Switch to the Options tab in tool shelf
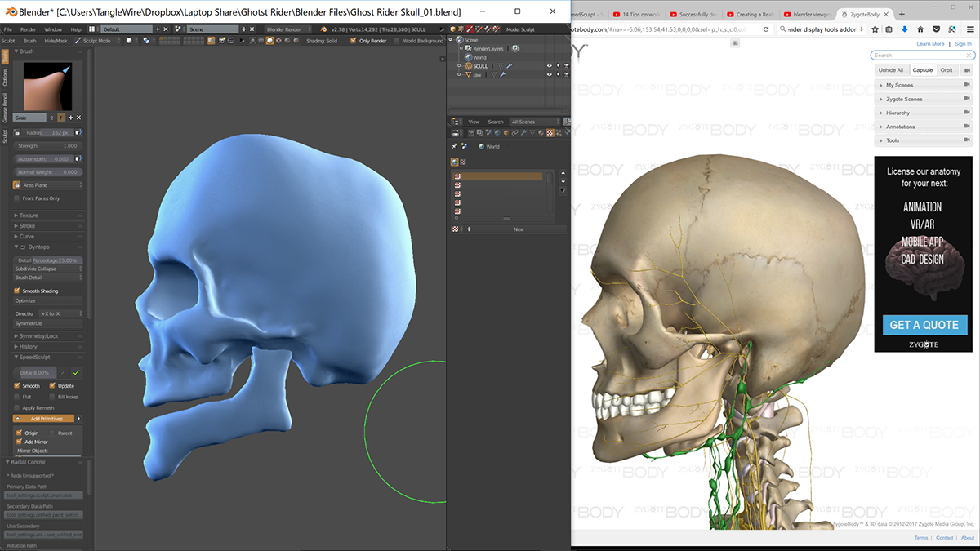Image resolution: width=980 pixels, height=551 pixels. (5, 78)
